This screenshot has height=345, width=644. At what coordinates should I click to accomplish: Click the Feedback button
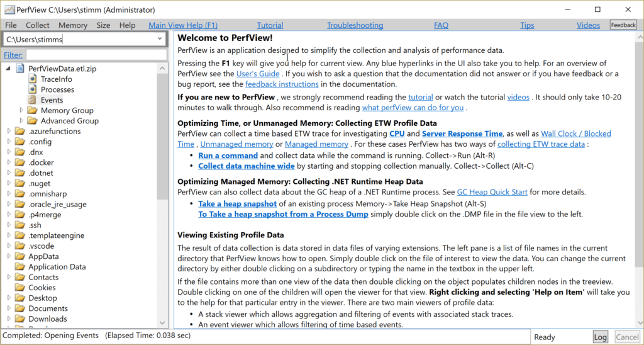click(x=623, y=25)
